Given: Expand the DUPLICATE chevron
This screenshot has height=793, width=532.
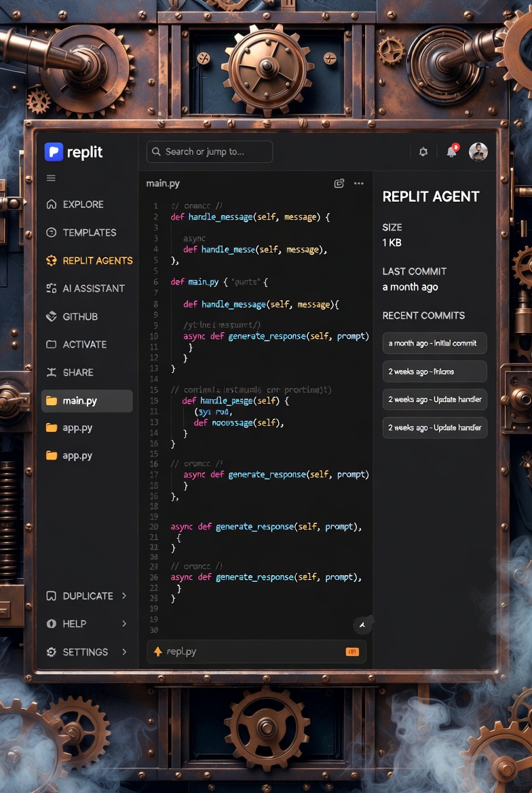Looking at the screenshot, I should [124, 595].
